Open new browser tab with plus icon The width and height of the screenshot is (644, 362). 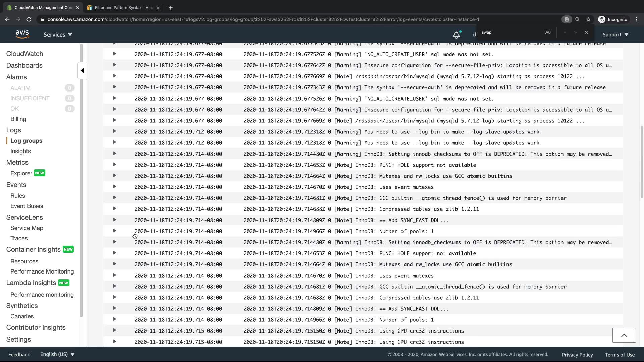[171, 7]
